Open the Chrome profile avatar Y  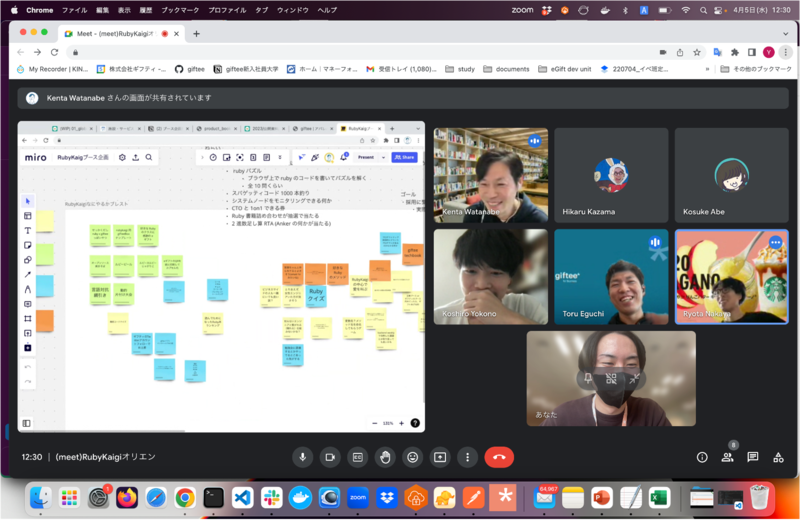coord(769,52)
